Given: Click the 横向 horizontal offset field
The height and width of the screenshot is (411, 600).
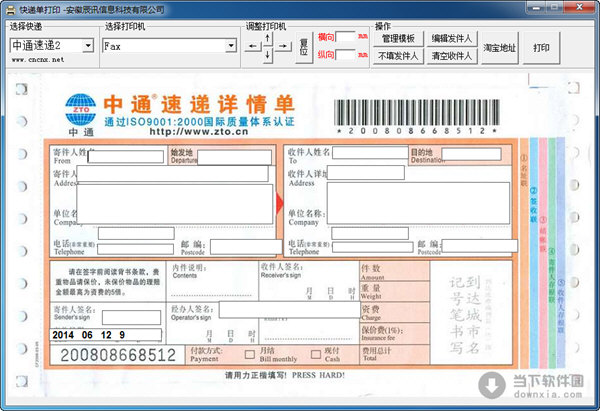Looking at the screenshot, I should 346,37.
